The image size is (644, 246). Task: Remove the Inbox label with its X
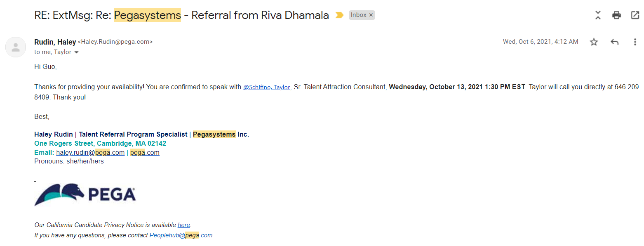click(371, 15)
